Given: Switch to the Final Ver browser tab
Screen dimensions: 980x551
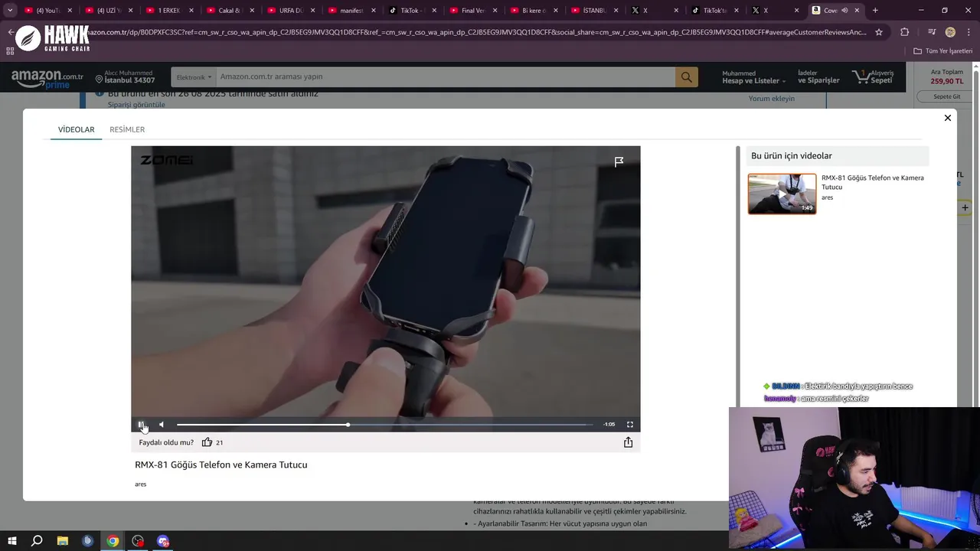Looking at the screenshot, I should coord(473,11).
